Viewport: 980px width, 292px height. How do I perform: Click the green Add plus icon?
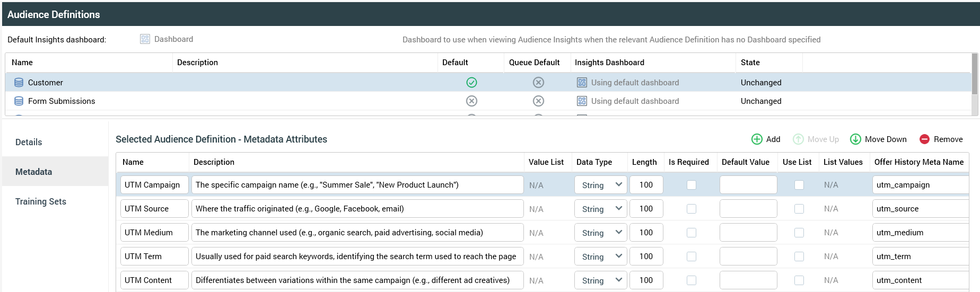[757, 139]
